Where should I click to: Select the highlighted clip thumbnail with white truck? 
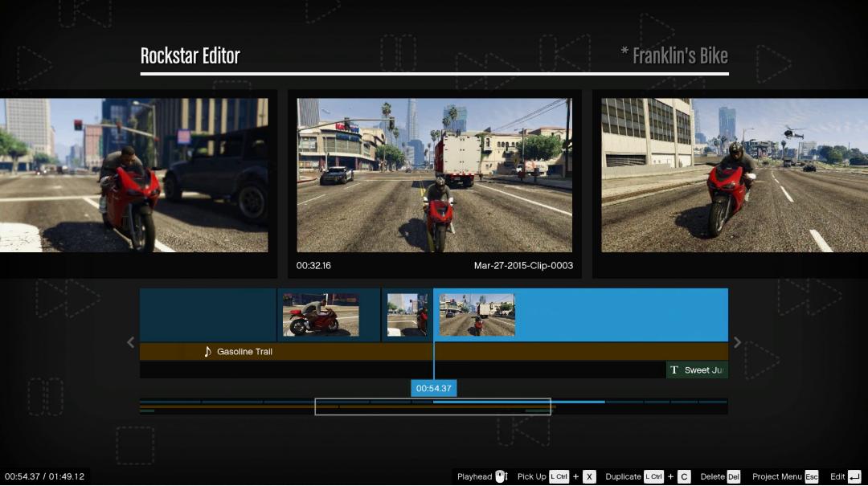click(x=477, y=315)
